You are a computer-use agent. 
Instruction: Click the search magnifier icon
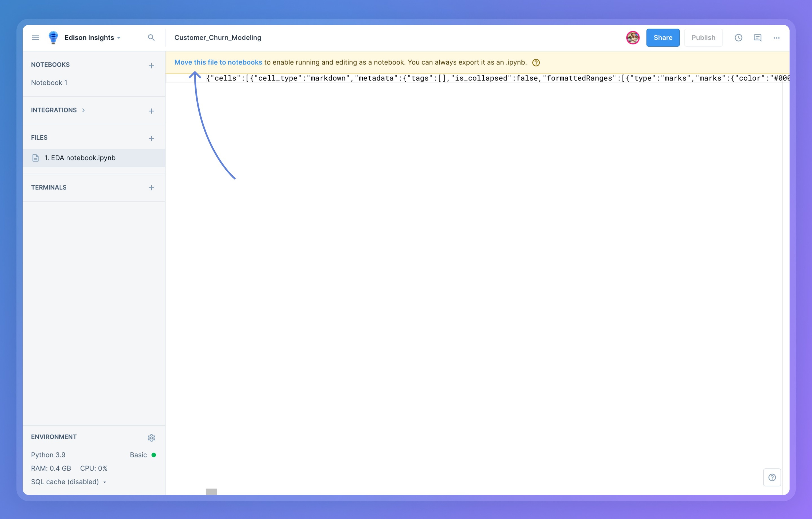tap(151, 37)
